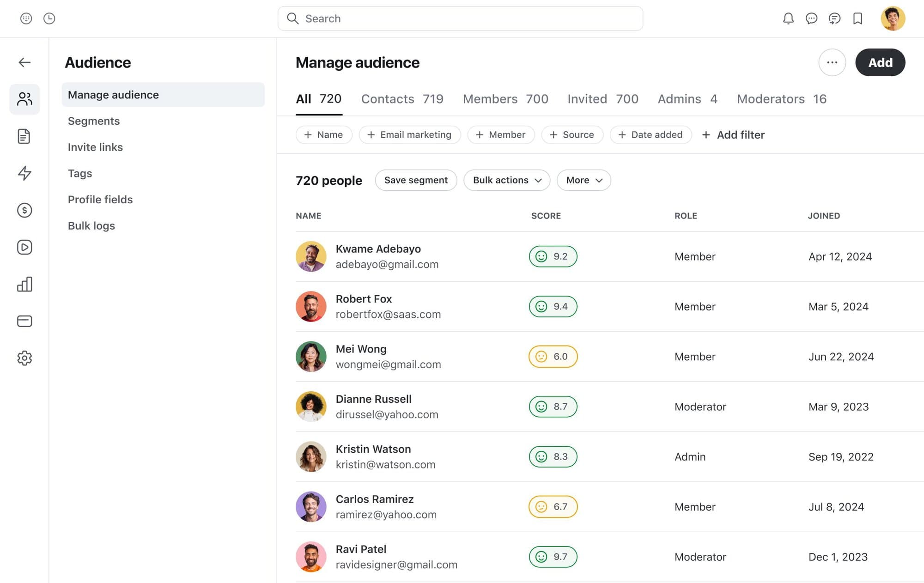Click Carlos Ramirez's 6.7 score badge

pyautogui.click(x=553, y=507)
